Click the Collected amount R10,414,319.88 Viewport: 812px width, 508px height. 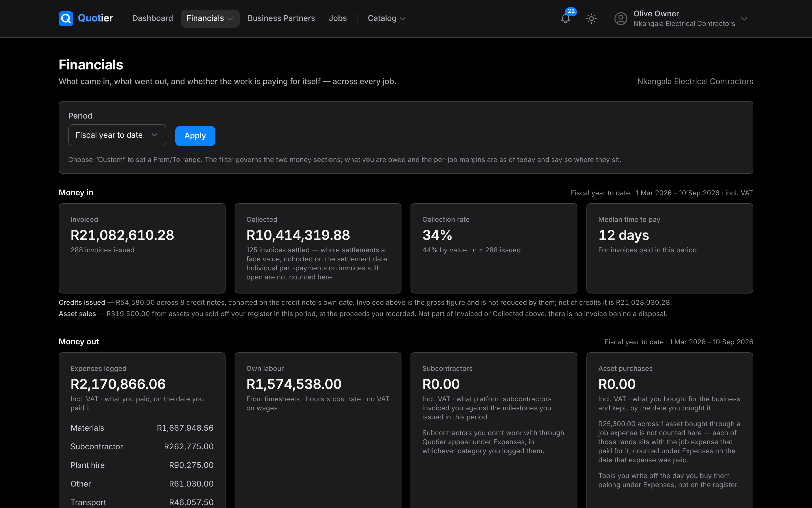298,235
